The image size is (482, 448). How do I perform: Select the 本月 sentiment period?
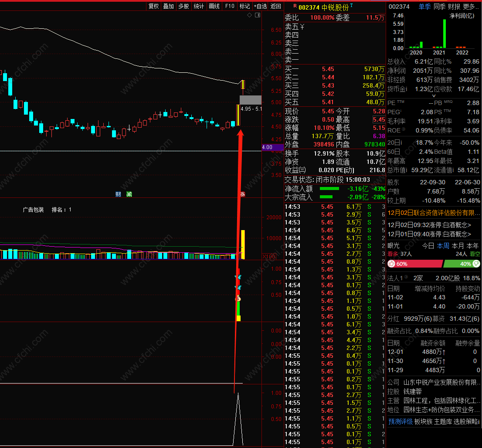[x=458, y=246]
